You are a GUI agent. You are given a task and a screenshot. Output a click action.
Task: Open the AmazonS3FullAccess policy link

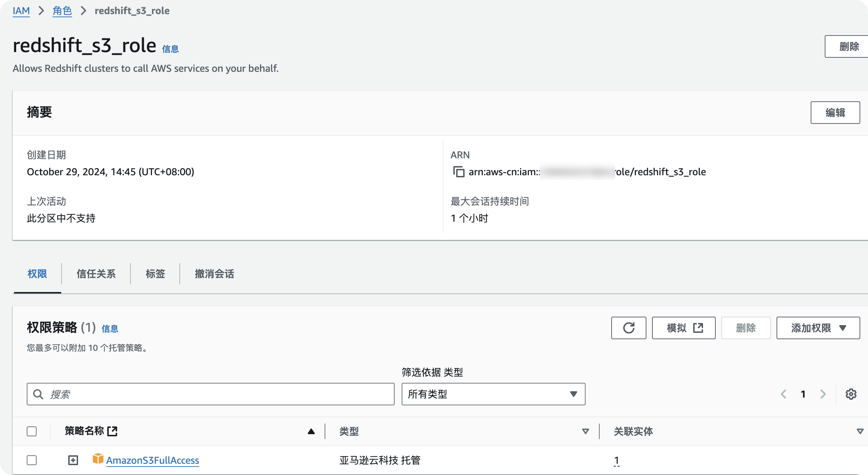click(x=153, y=460)
